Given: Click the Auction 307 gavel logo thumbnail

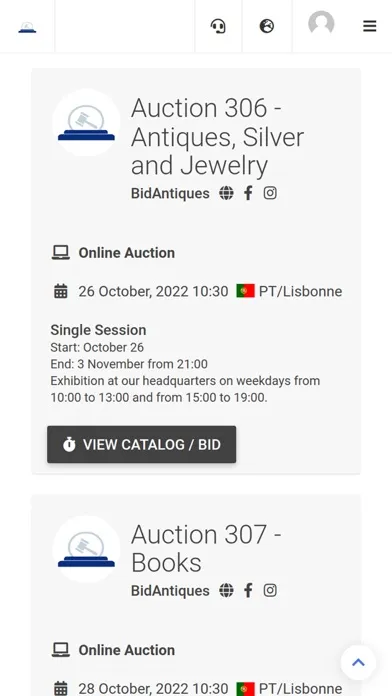Looking at the screenshot, I should (86, 549).
